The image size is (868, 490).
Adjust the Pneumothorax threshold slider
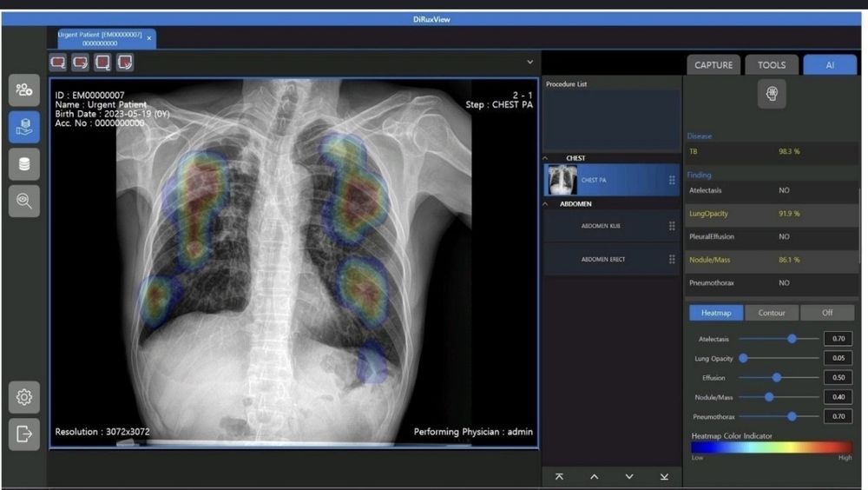[x=792, y=416]
